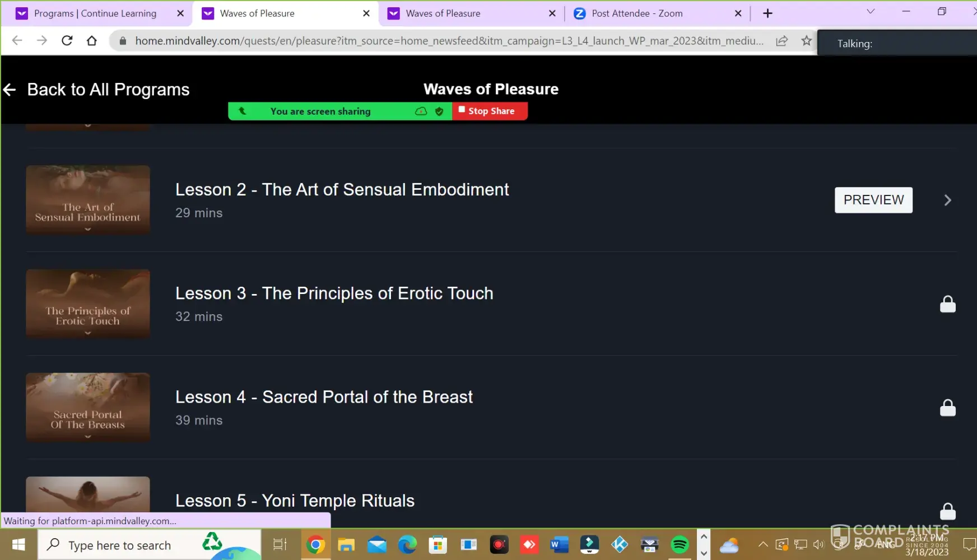Open the red screen recorder taskbar icon
The height and width of the screenshot is (560, 977).
click(499, 544)
